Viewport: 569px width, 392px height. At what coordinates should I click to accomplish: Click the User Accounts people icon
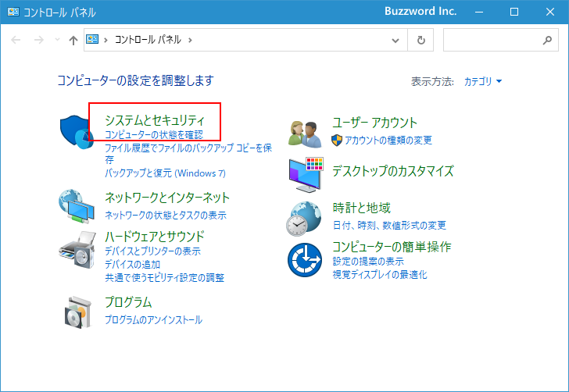coord(305,134)
